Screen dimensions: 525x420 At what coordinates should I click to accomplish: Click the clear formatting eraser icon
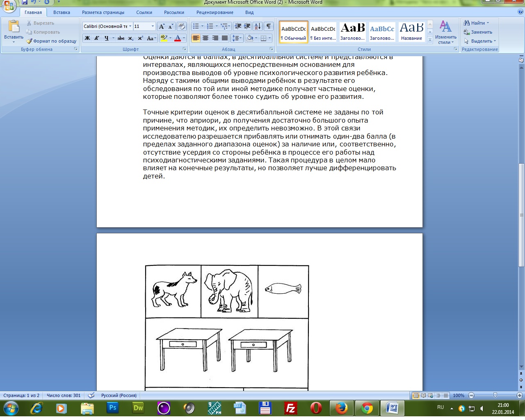pos(182,26)
